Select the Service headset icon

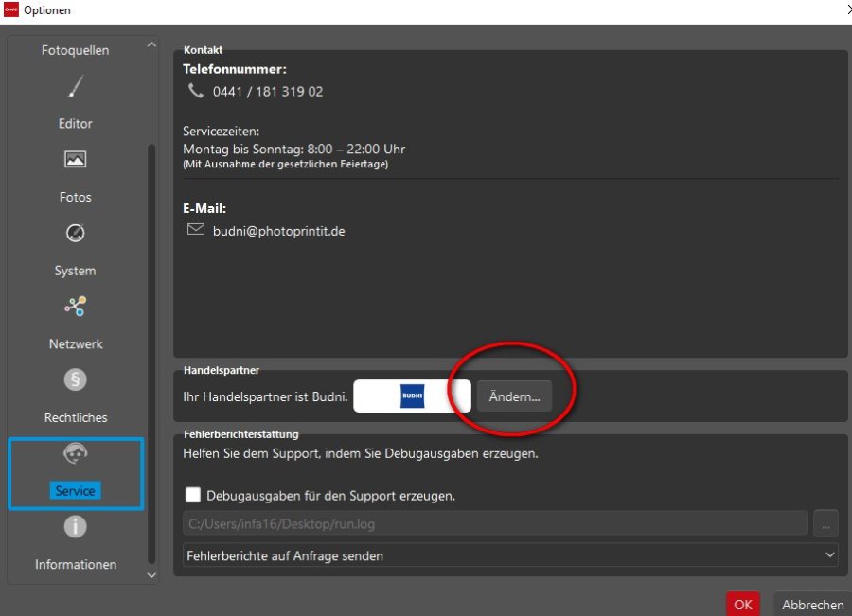tap(76, 454)
